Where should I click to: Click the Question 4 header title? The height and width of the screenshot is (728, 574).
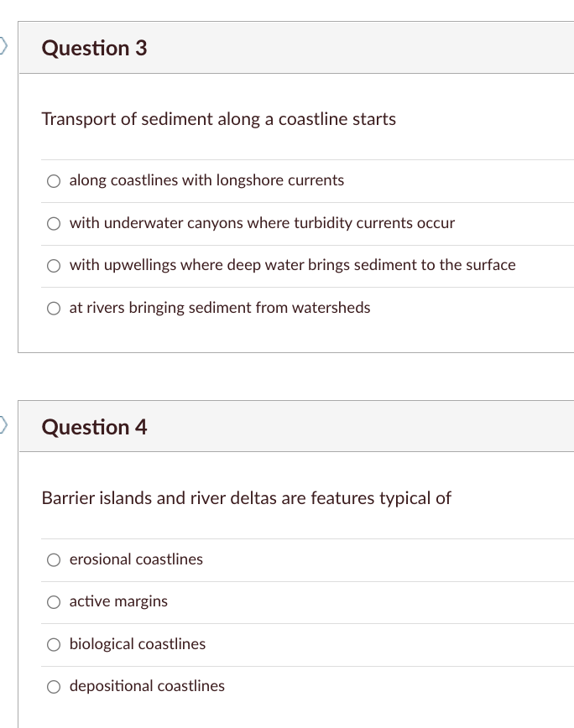(94, 428)
